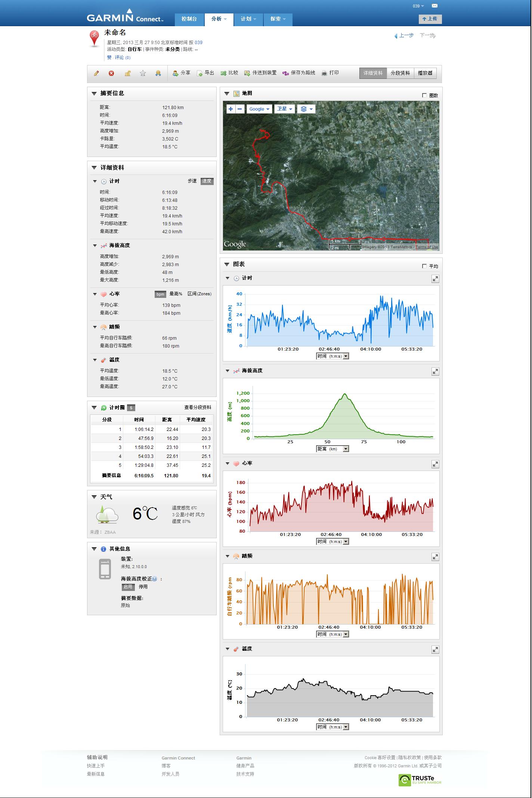Open temperature chart 时间 axis dropdown
Image resolution: width=532 pixels, height=798 pixels.
[x=332, y=727]
